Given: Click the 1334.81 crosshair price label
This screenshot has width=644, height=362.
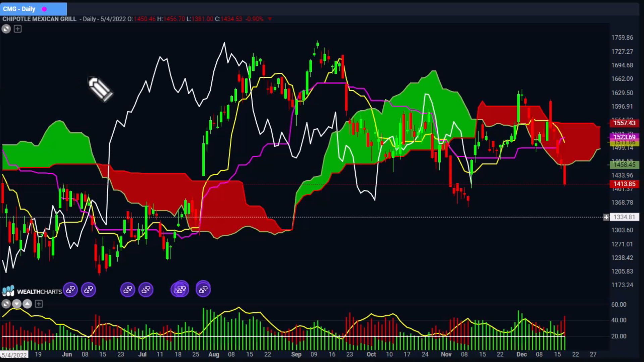Looking at the screenshot, I should (624, 217).
